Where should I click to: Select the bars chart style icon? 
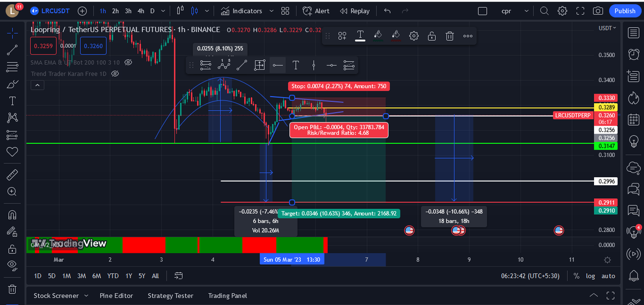pyautogui.click(x=180, y=11)
